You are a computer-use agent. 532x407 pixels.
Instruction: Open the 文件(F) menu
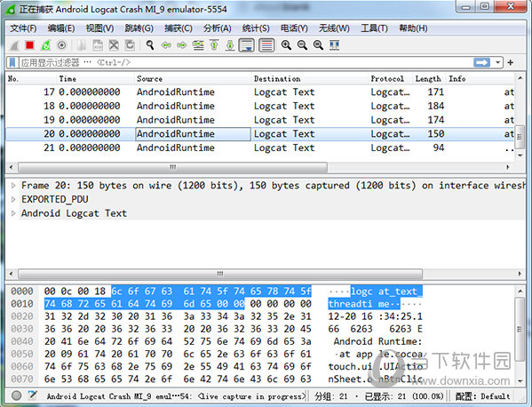[x=23, y=28]
